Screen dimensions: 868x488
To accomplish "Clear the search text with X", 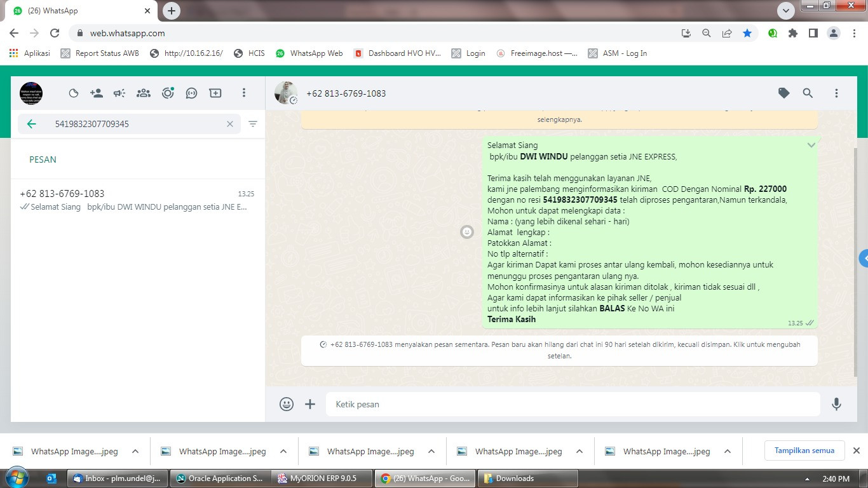I will (x=230, y=124).
